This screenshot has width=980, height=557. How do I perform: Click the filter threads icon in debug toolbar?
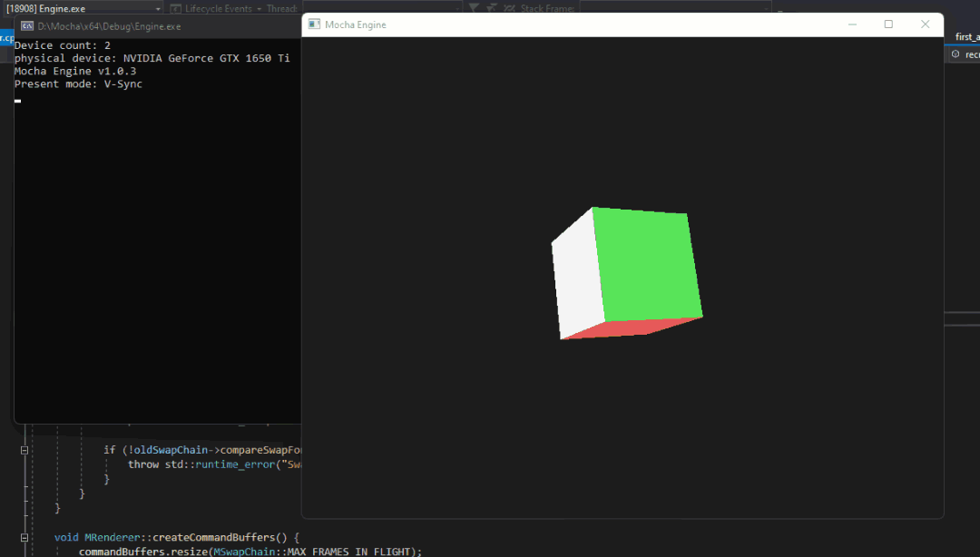(474, 8)
